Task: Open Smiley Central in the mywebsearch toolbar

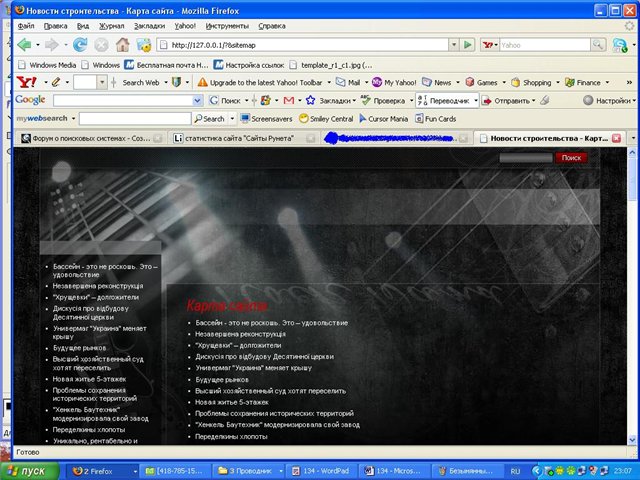Action: (x=326, y=119)
